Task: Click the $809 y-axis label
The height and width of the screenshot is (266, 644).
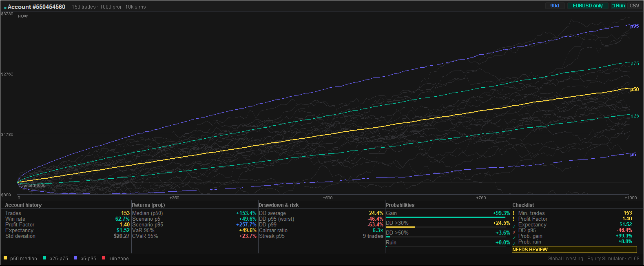Action: [x=6, y=195]
